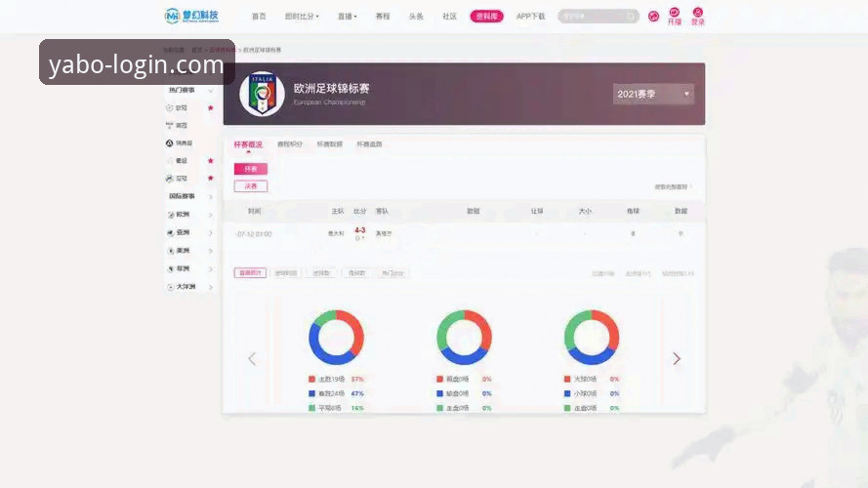The width and height of the screenshot is (868, 488).
Task: Switch to the third cup data tab
Action: click(330, 144)
